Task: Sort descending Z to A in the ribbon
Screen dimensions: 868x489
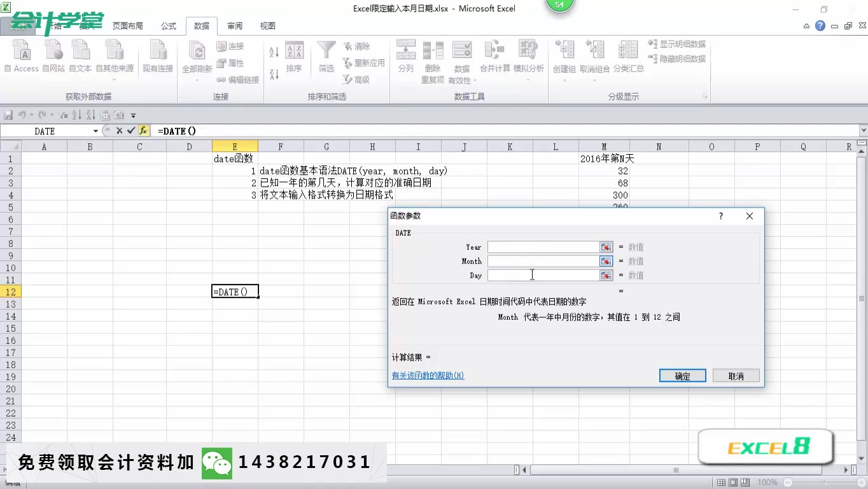Action: tap(274, 73)
